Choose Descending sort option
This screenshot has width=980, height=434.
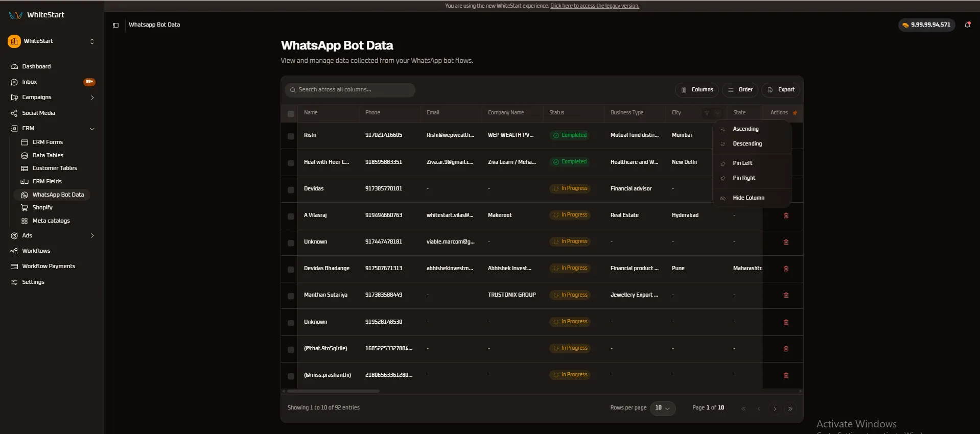752,143
